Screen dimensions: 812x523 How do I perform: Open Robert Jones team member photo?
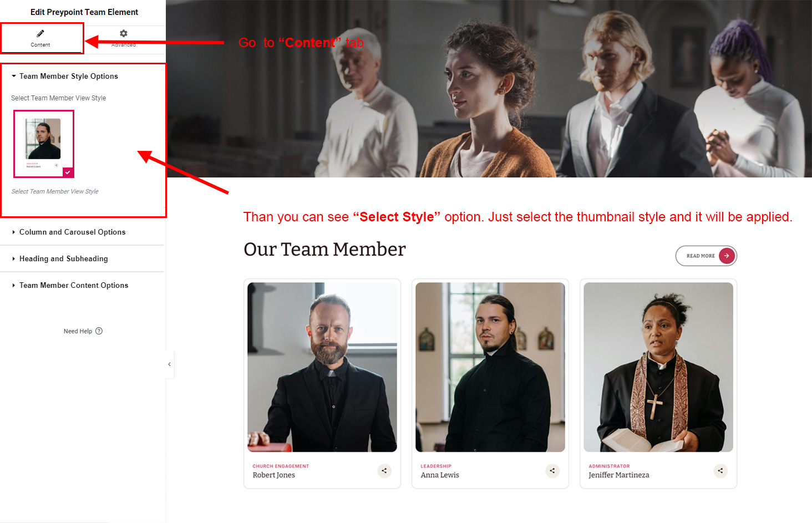(x=322, y=367)
